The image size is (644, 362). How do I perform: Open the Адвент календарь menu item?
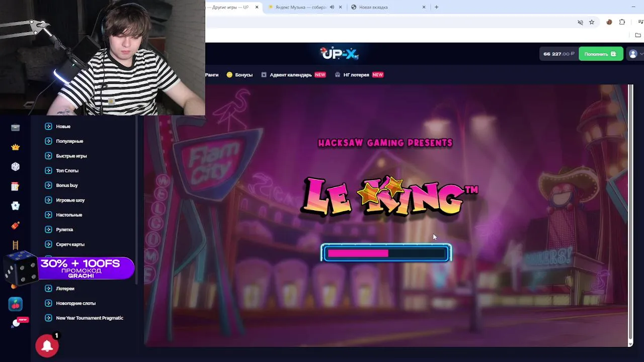coord(293,75)
